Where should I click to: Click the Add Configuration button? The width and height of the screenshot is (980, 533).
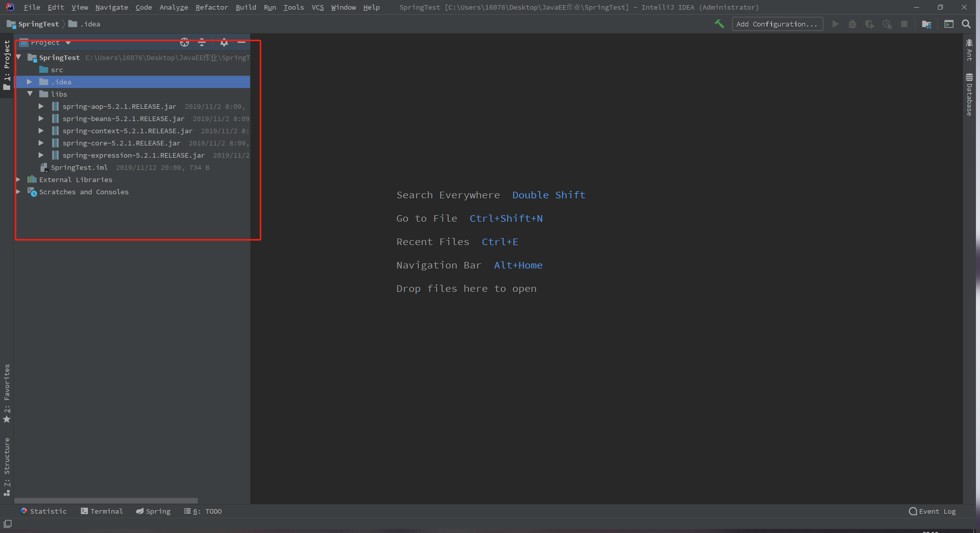(x=777, y=24)
